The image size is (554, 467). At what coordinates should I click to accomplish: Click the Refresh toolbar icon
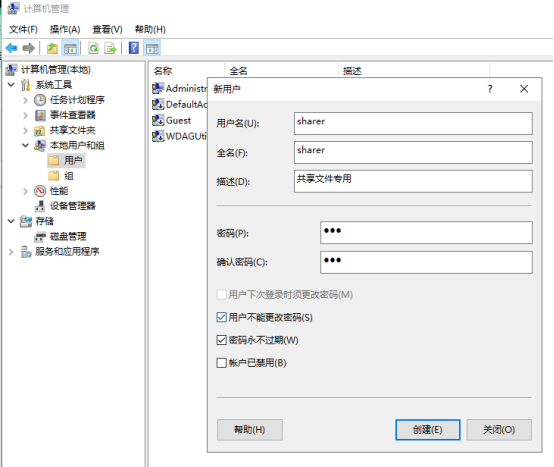pos(94,48)
